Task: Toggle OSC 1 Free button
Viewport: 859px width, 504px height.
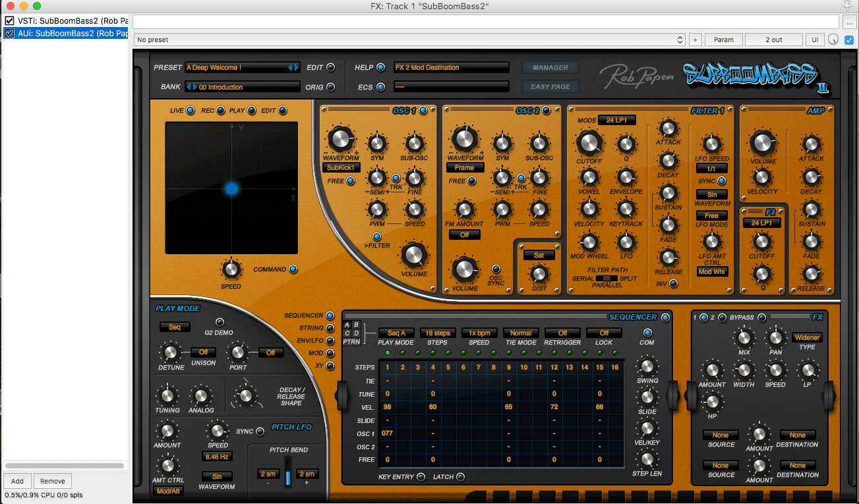Action: click(350, 181)
